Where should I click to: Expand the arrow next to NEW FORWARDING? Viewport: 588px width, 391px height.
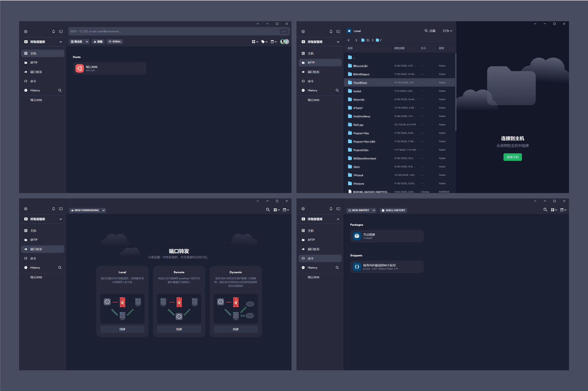point(104,210)
